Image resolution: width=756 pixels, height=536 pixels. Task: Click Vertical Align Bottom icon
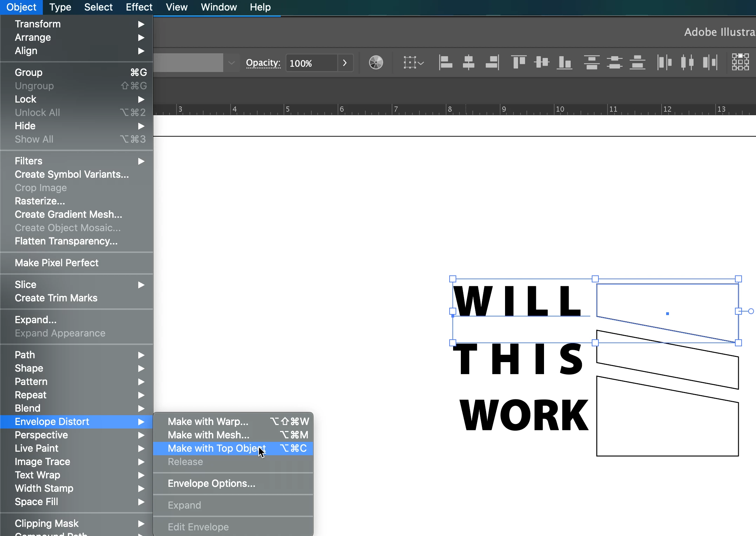[564, 63]
